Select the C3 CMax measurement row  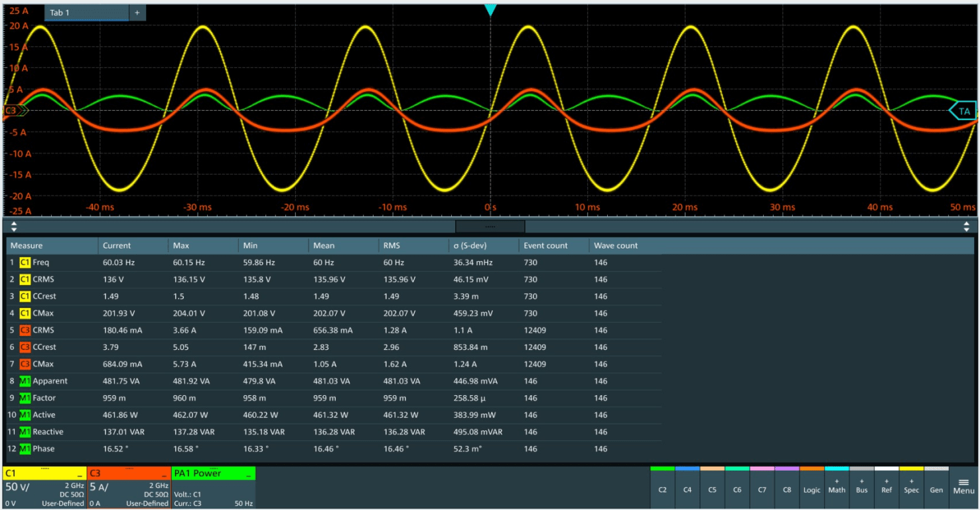coord(334,364)
